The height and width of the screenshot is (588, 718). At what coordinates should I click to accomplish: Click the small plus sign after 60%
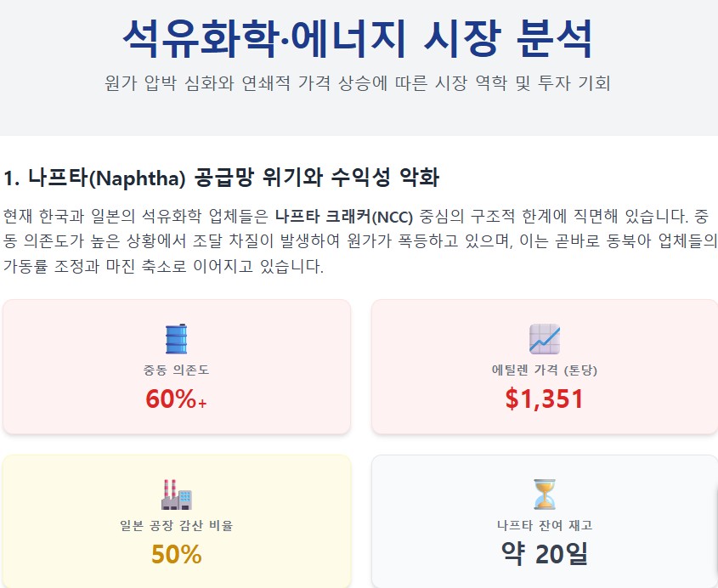pos(202,403)
